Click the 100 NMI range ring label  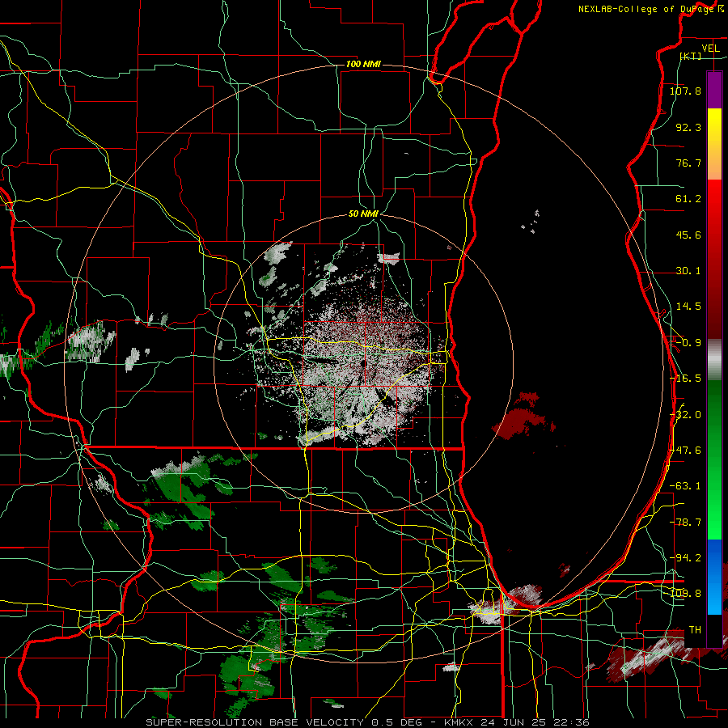363,64
